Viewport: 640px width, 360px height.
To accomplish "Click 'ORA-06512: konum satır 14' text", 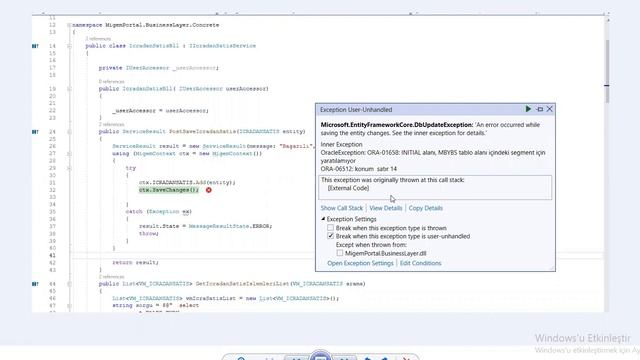I will [358, 169].
